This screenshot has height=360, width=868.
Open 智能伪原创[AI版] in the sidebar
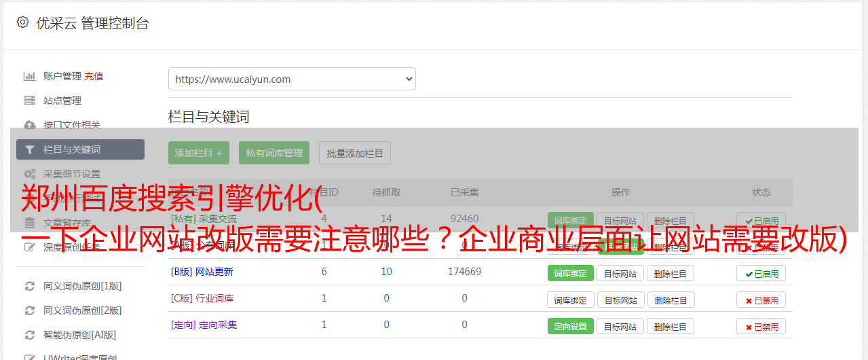pos(80,335)
